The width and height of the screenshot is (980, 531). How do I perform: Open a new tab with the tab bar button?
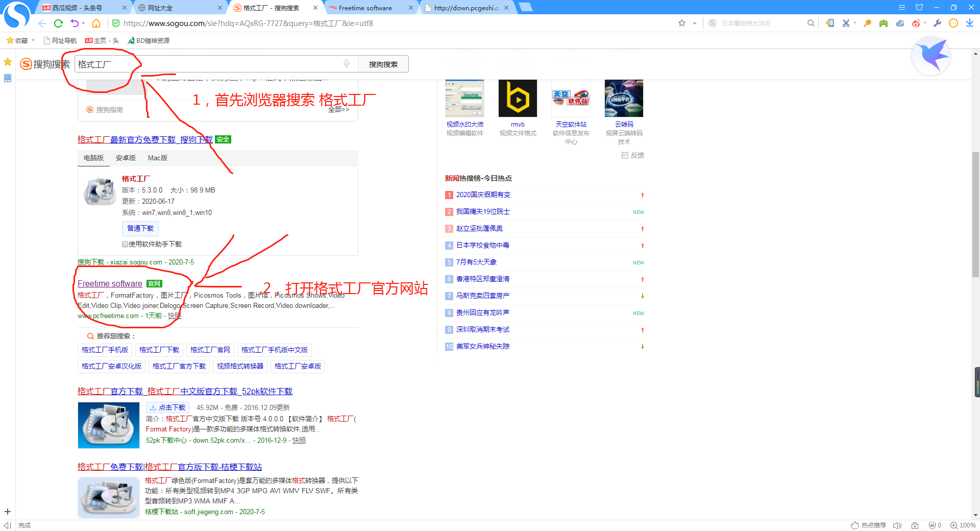click(526, 7)
